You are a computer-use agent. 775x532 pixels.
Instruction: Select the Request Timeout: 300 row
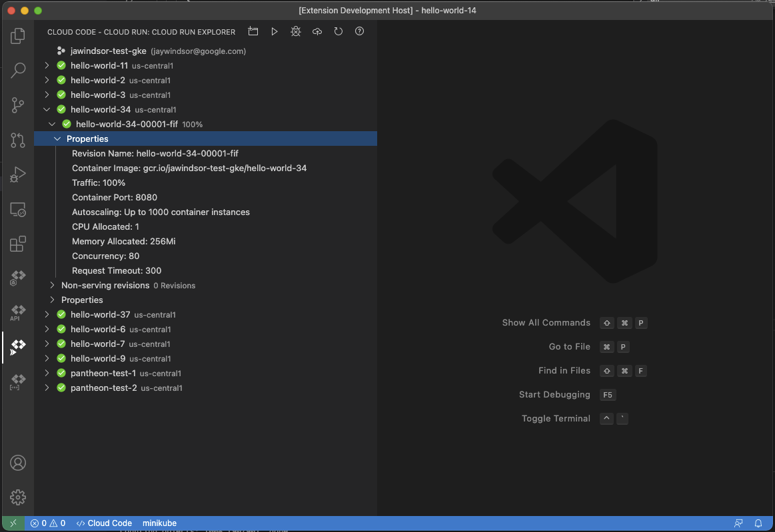[206, 271]
